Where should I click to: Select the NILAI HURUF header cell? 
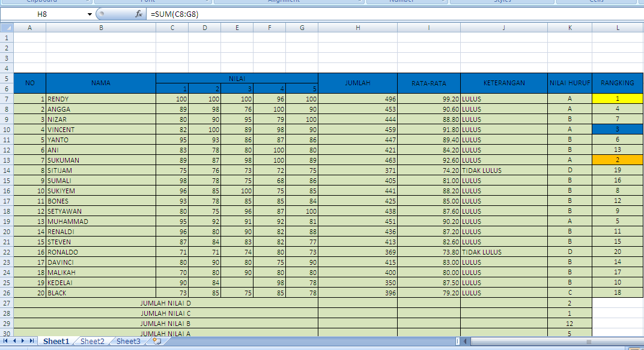pyautogui.click(x=570, y=83)
